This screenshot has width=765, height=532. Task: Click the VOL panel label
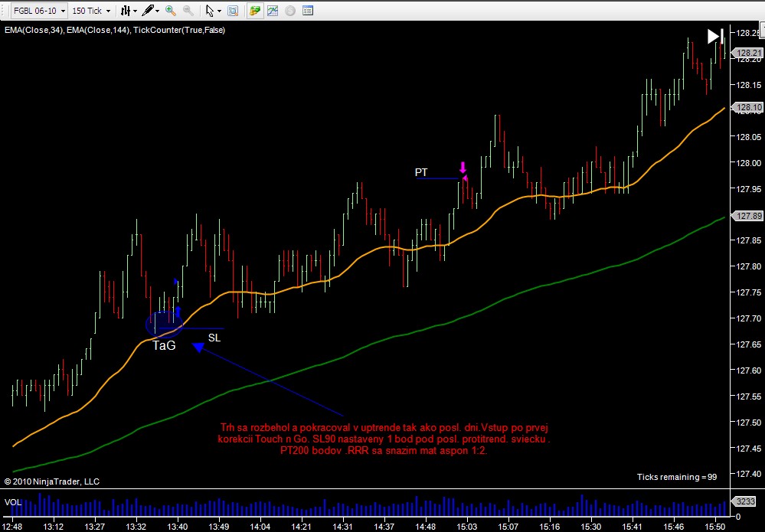click(x=13, y=502)
